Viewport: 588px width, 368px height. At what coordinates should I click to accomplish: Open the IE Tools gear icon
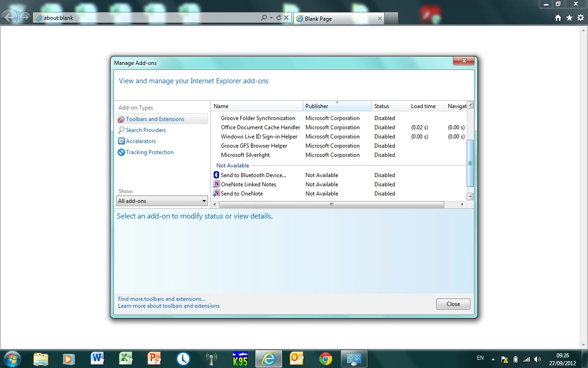(581, 18)
